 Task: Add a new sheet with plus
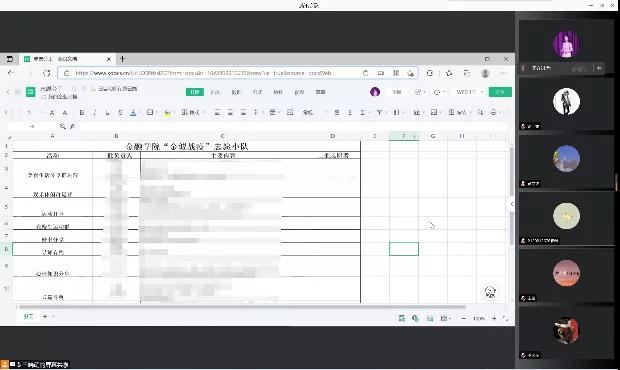tap(45, 316)
